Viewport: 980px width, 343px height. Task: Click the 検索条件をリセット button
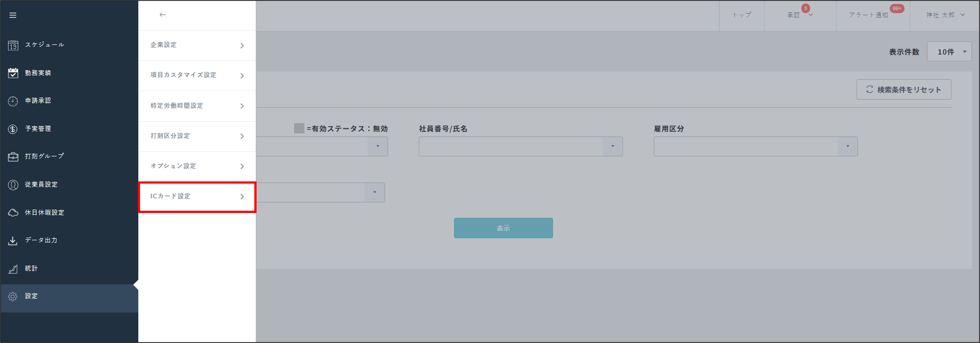(904, 89)
